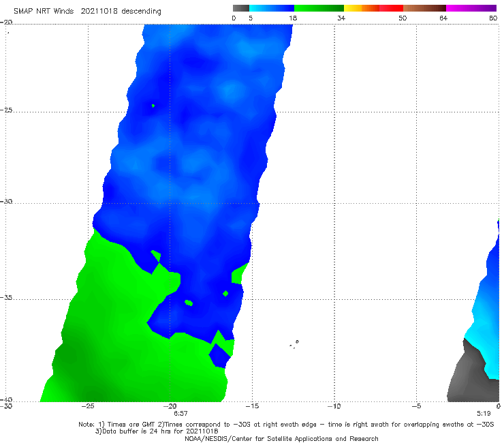Select the cyan-to-blue segment of the color bar
Viewport: 504px width, 443px height.
click(x=272, y=8)
